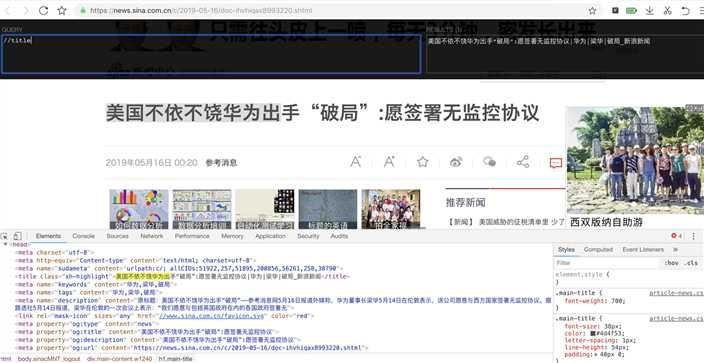Share article to WeChat
This screenshot has width=704, height=363.
489,162
